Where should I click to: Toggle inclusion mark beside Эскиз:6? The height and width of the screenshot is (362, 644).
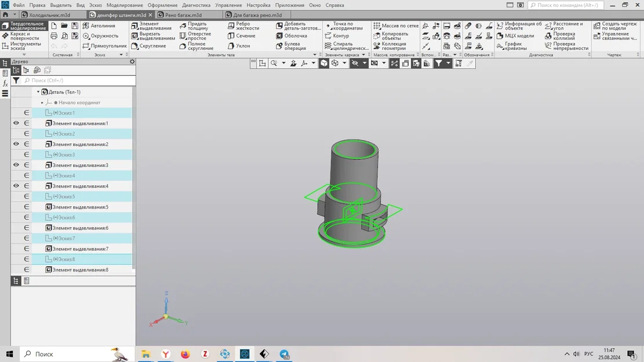coord(26,217)
